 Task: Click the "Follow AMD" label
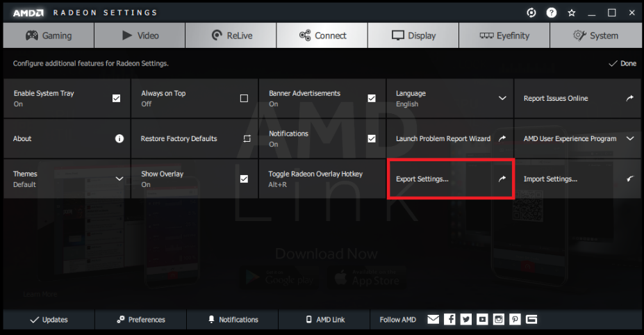tap(397, 320)
